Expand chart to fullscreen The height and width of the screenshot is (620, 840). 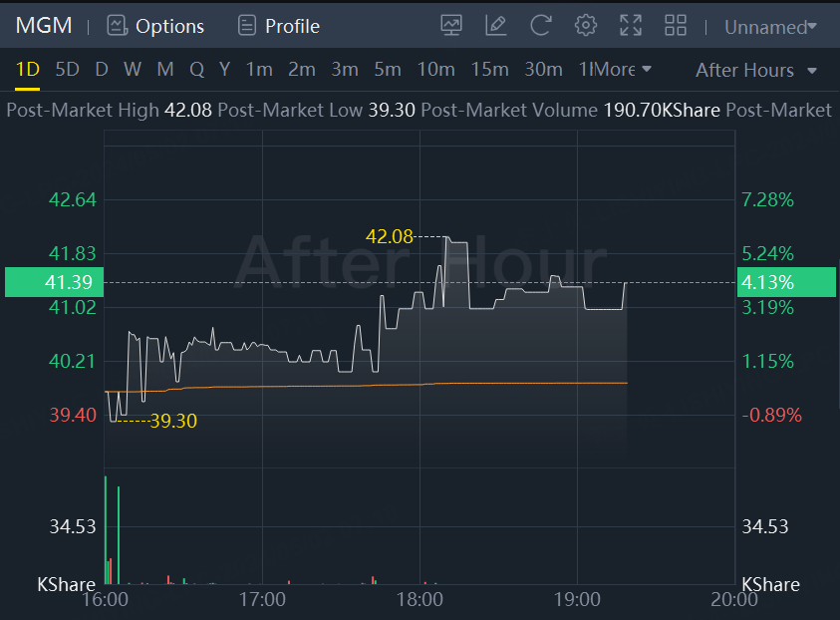click(x=631, y=26)
